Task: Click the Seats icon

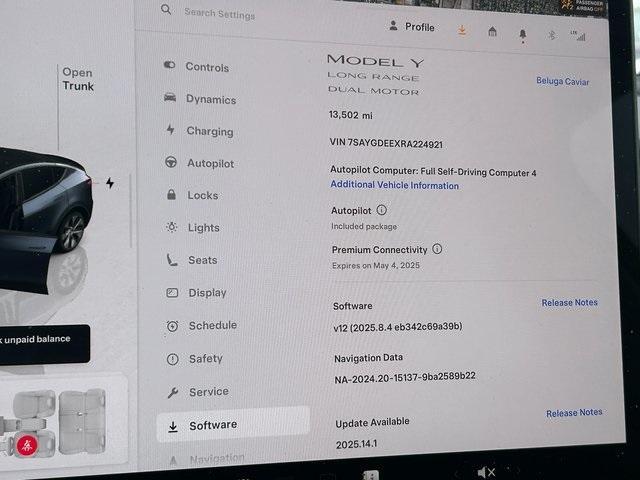Action: 172,259
